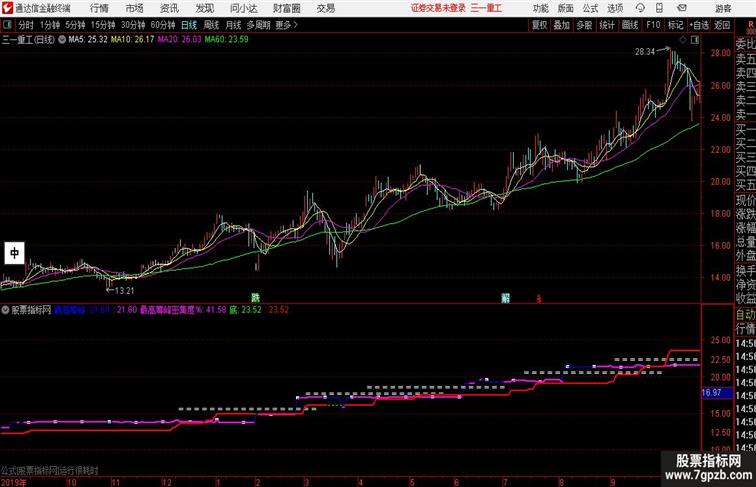This screenshot has width=756, height=487.
Task: Click the MA20: 26.03 value
Action: (179, 40)
